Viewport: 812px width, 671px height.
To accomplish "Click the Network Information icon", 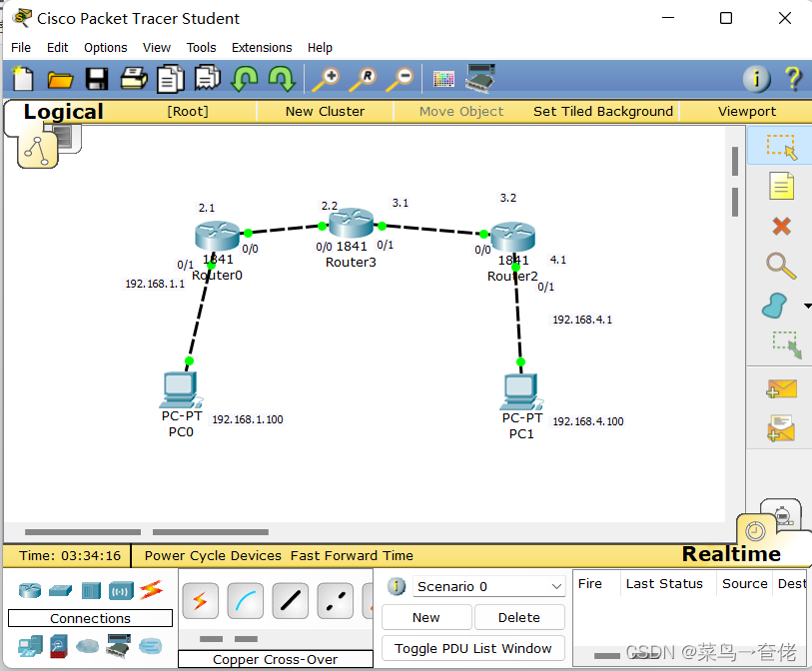I will [757, 79].
